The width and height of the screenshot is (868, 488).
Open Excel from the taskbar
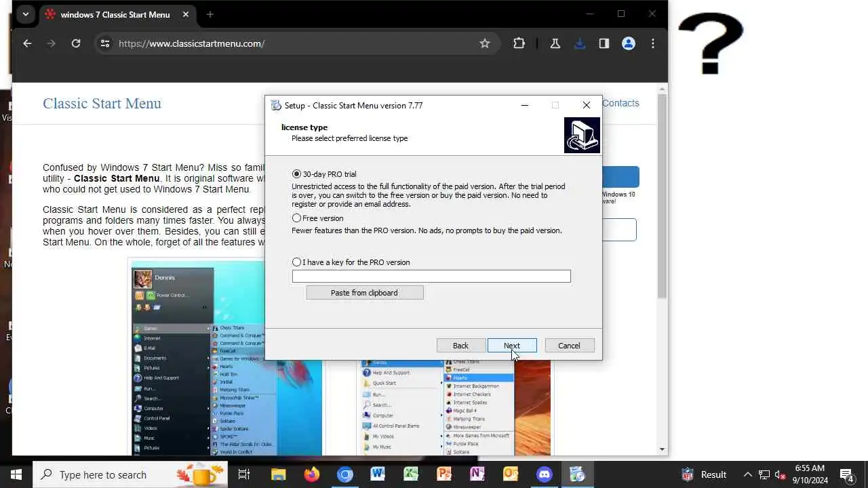pos(411,474)
